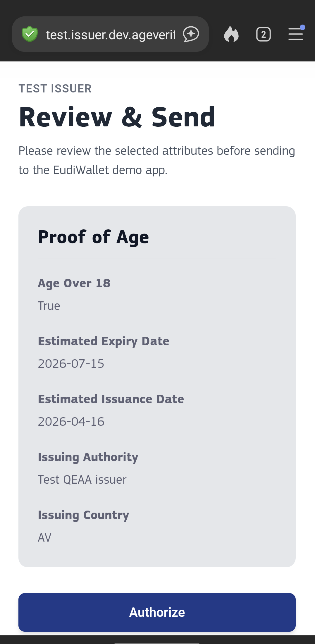Select the Estimated Issuance Date label
The image size is (315, 644).
(x=111, y=399)
